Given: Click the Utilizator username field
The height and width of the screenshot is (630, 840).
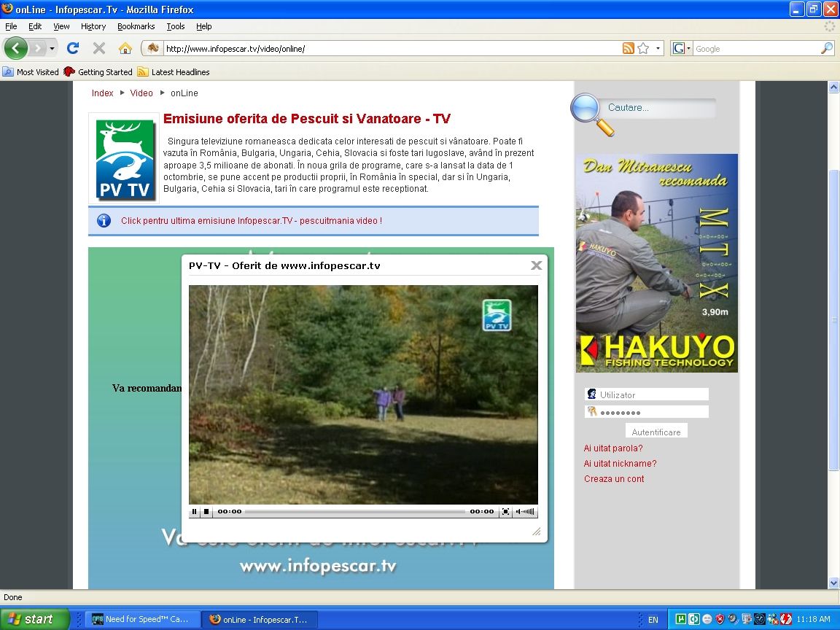Looking at the screenshot, I should click(x=653, y=394).
